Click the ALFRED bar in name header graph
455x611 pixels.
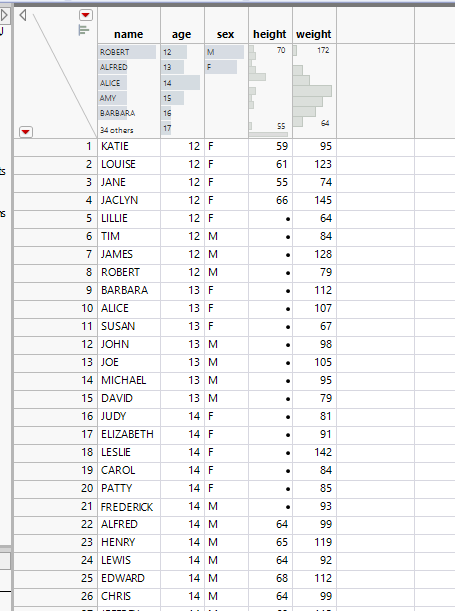pyautogui.click(x=113, y=67)
